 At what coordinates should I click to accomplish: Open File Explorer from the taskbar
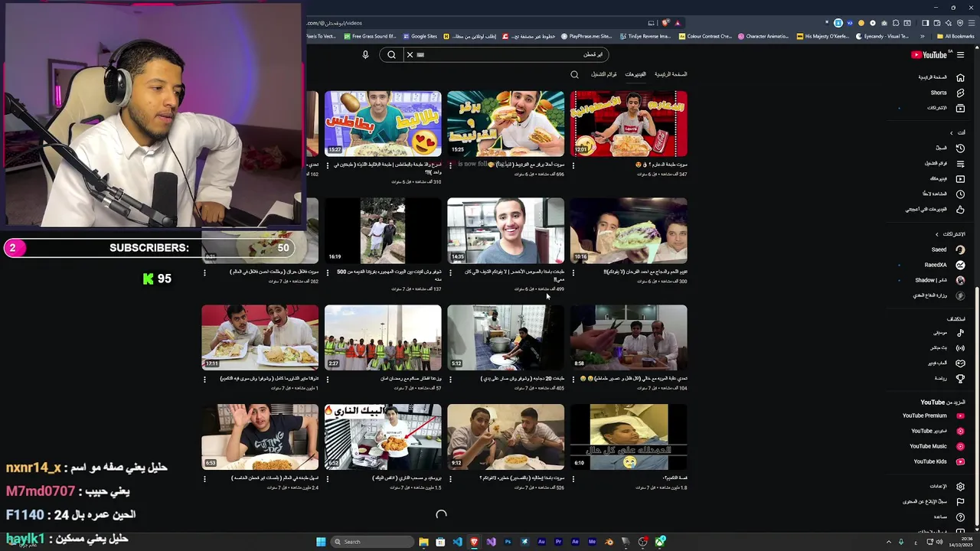coord(423,542)
